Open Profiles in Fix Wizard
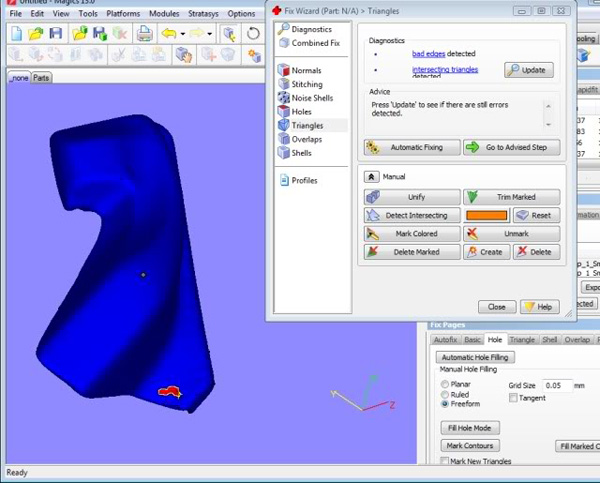600x483 pixels. click(x=304, y=181)
